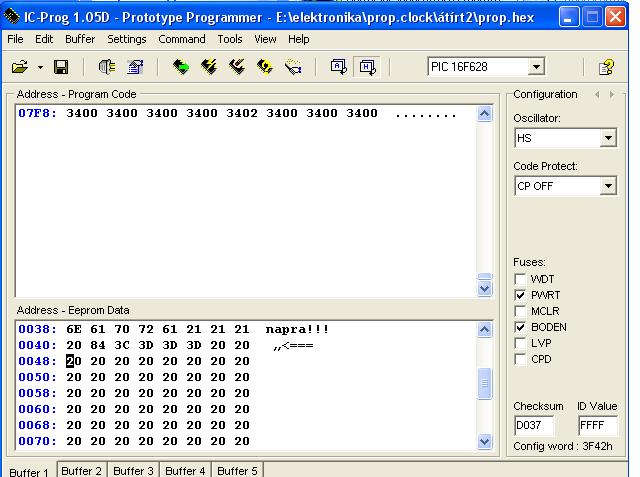Screen dimensions: 640x477
Task: Click the Open File folder icon
Action: (x=20, y=67)
